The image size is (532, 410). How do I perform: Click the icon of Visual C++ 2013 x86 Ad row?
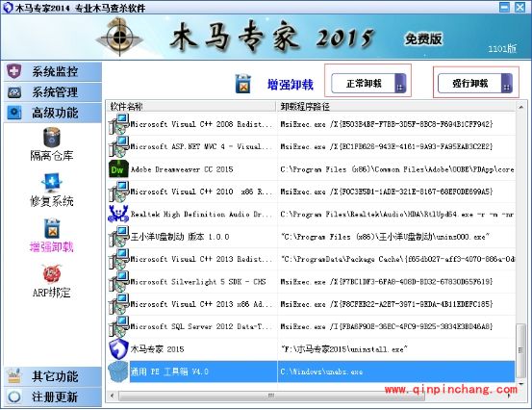[x=118, y=304]
